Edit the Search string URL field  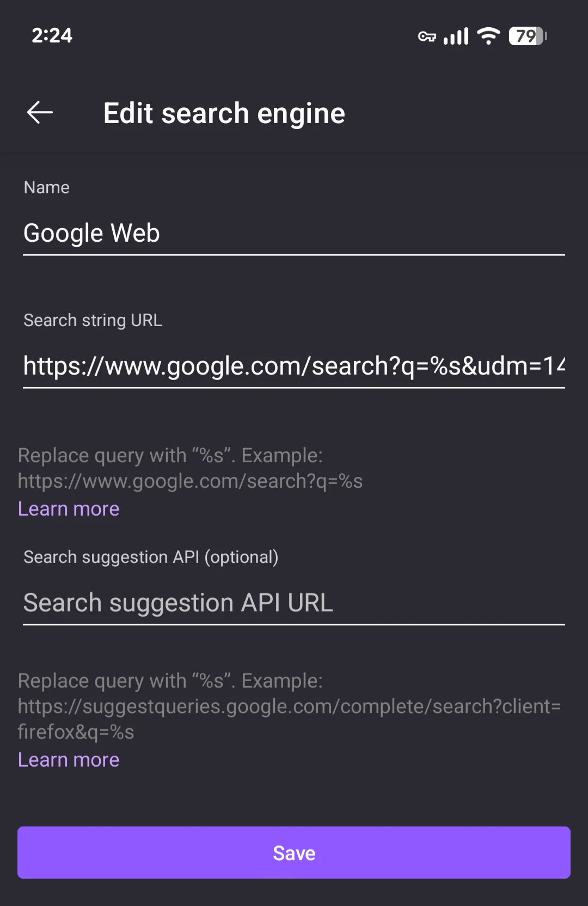tap(293, 366)
